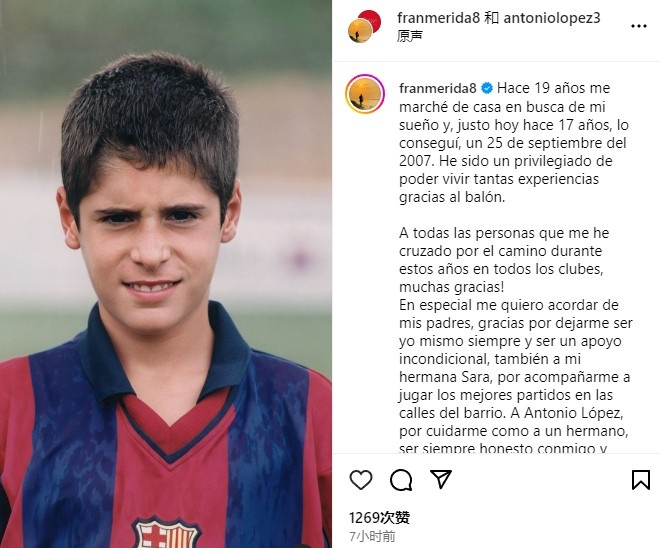Open comments with the speech bubble icon
This screenshot has height=548, width=660.
coord(401,480)
